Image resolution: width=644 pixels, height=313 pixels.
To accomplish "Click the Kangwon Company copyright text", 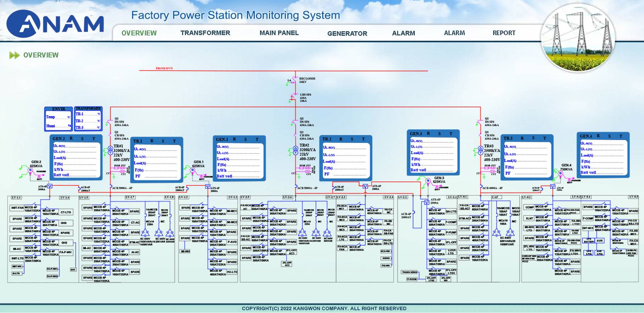I will pyautogui.click(x=324, y=308).
